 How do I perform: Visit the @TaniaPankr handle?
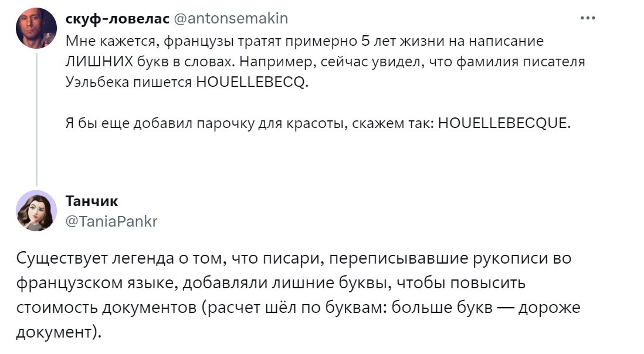click(111, 221)
